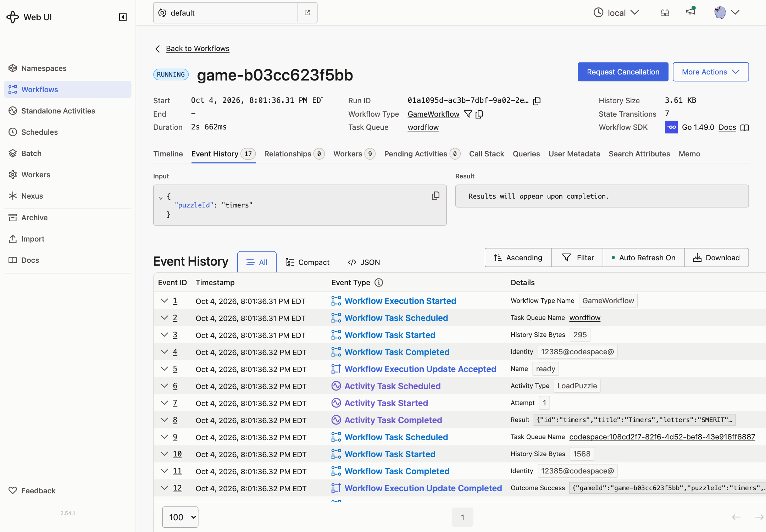Open Call Stack tab
This screenshot has height=532, width=766.
486,154
